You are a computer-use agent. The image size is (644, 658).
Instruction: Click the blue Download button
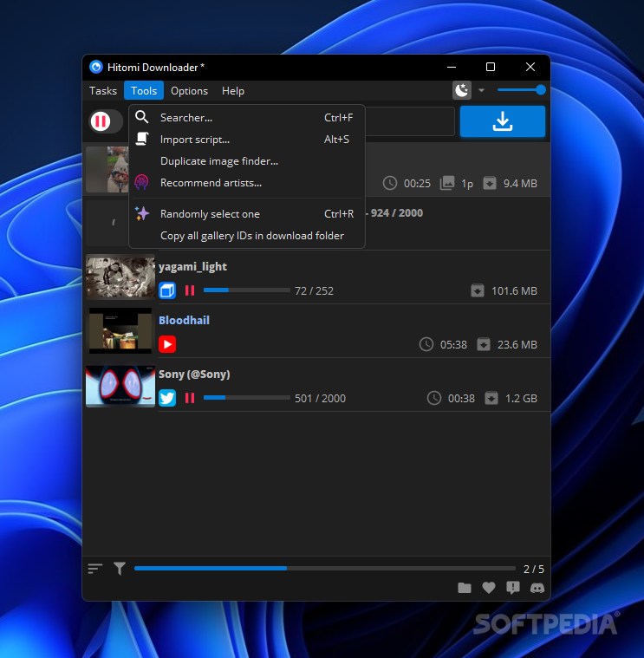503,121
